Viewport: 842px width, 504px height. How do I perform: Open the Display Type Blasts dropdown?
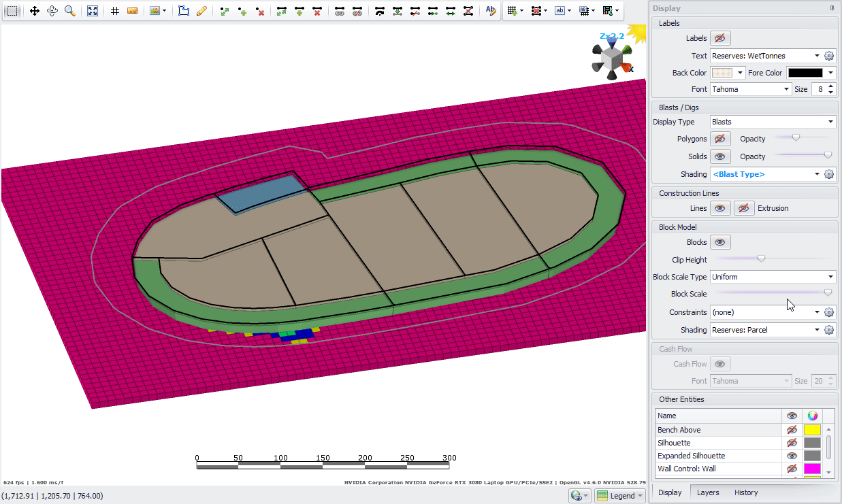[773, 122]
